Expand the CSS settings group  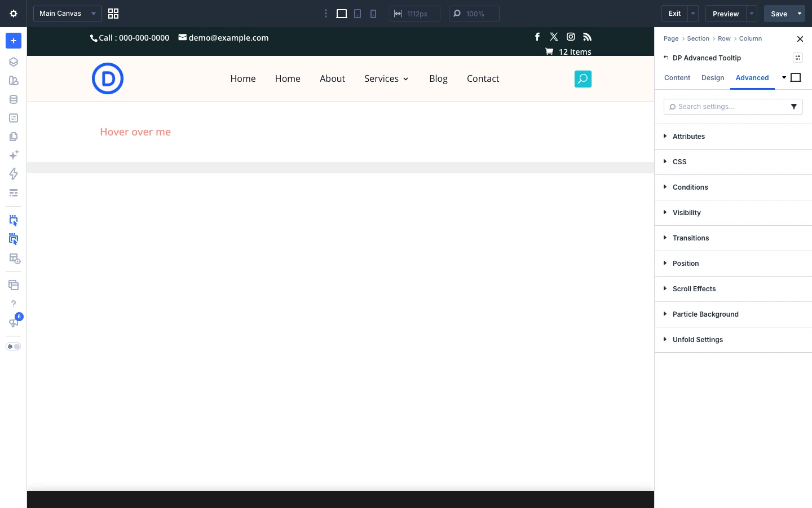[733, 162]
